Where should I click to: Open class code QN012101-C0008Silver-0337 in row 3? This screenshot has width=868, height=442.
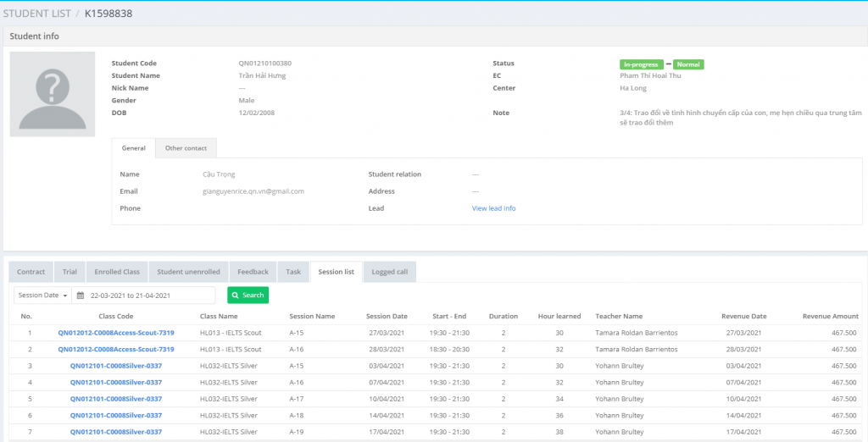pos(116,366)
